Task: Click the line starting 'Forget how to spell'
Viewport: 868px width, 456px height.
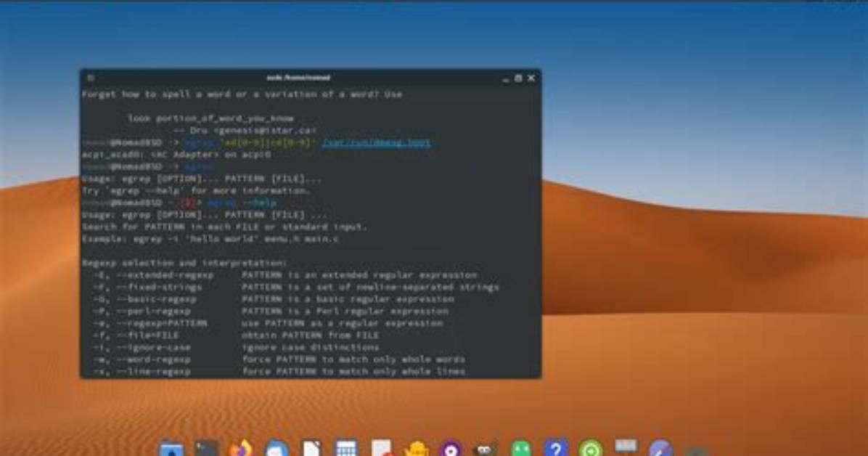Action: click(x=242, y=94)
